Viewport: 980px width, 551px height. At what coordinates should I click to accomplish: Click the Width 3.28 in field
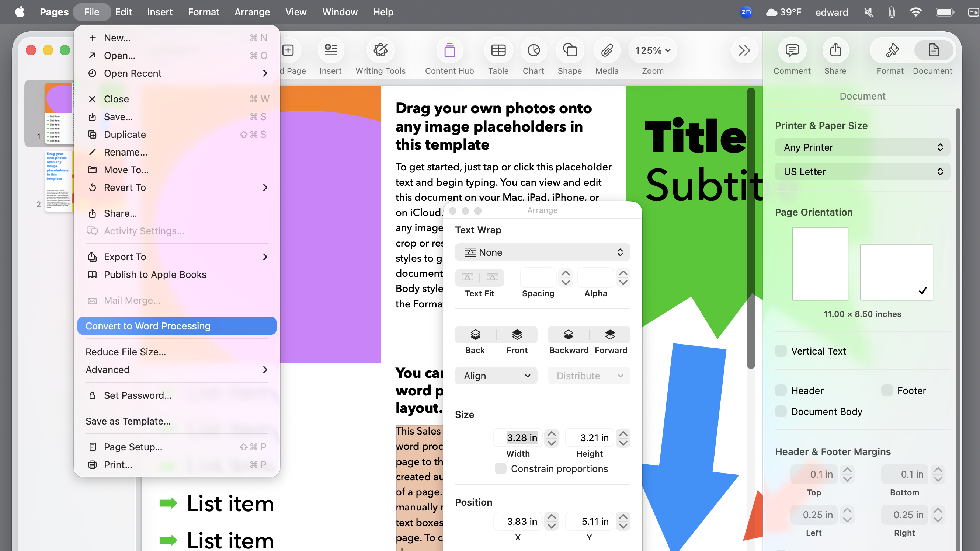pyautogui.click(x=518, y=438)
